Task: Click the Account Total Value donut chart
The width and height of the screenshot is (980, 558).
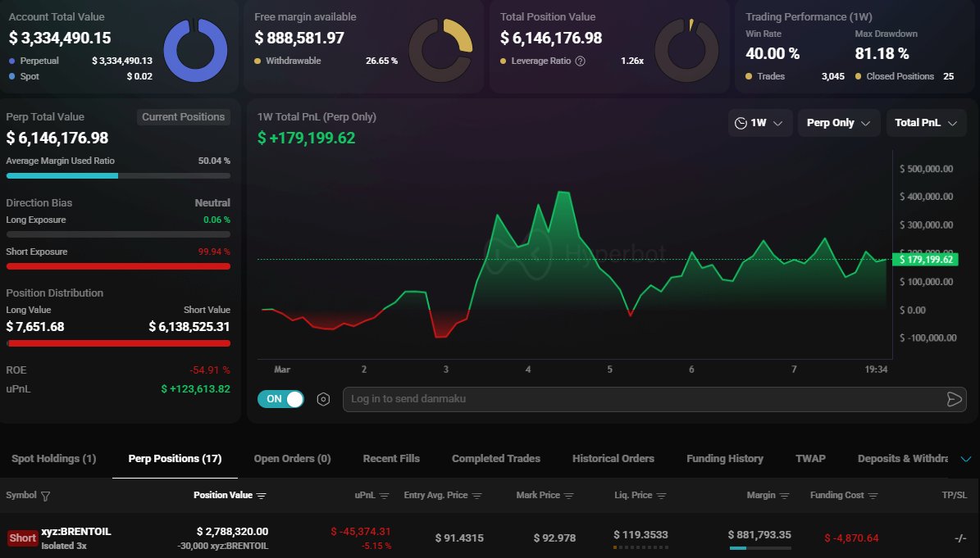Action: click(195, 50)
